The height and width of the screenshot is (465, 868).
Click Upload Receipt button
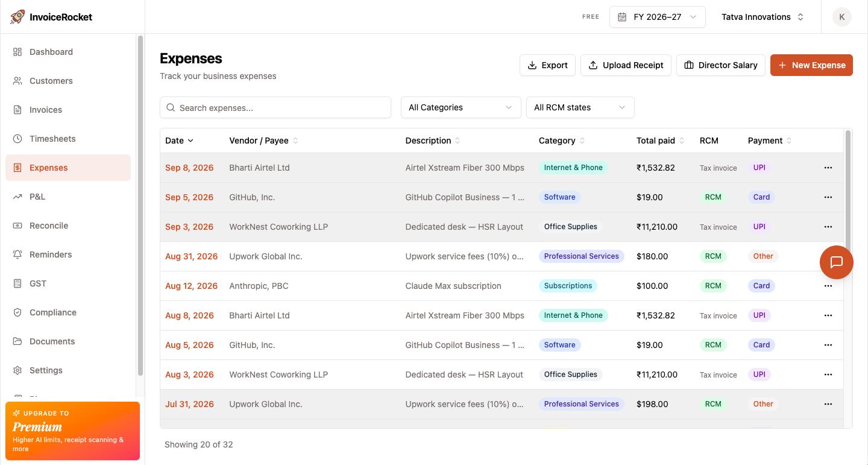[626, 65]
